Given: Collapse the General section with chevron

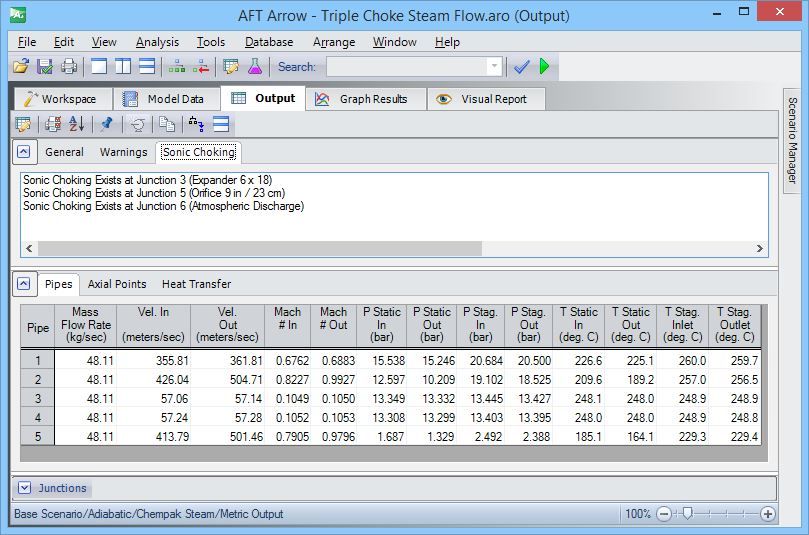Looking at the screenshot, I should coord(24,152).
